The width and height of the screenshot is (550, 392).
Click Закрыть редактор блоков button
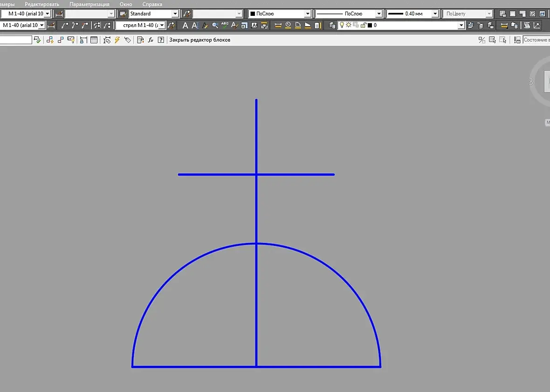tap(200, 40)
